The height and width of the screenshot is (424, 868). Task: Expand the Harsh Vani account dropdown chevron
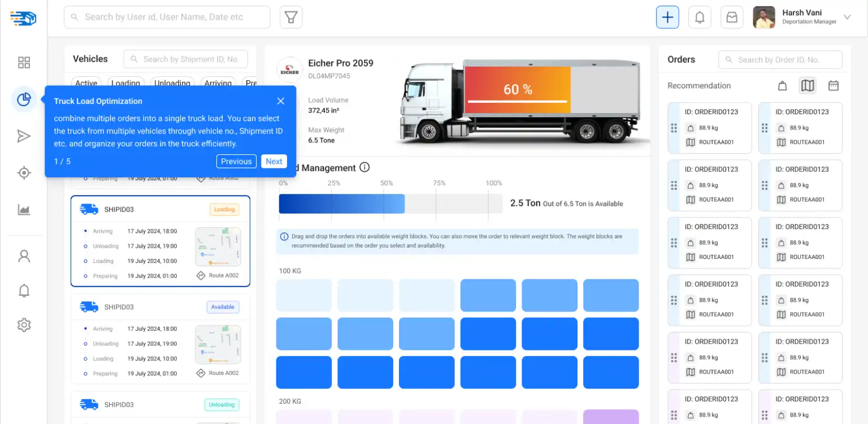[x=847, y=17]
